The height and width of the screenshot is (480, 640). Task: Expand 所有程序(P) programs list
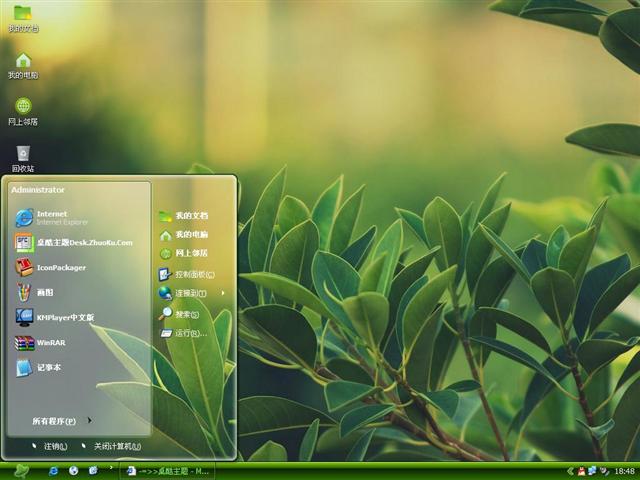coord(60,421)
